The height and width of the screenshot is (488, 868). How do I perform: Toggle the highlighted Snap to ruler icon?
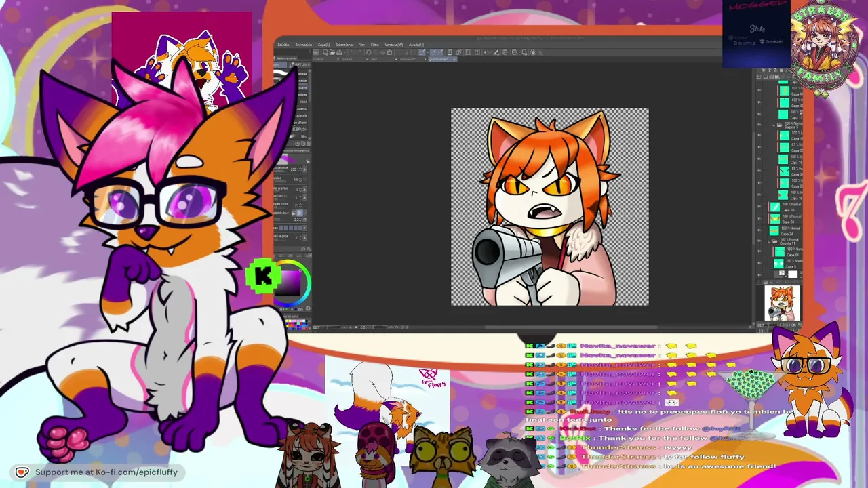click(422, 52)
